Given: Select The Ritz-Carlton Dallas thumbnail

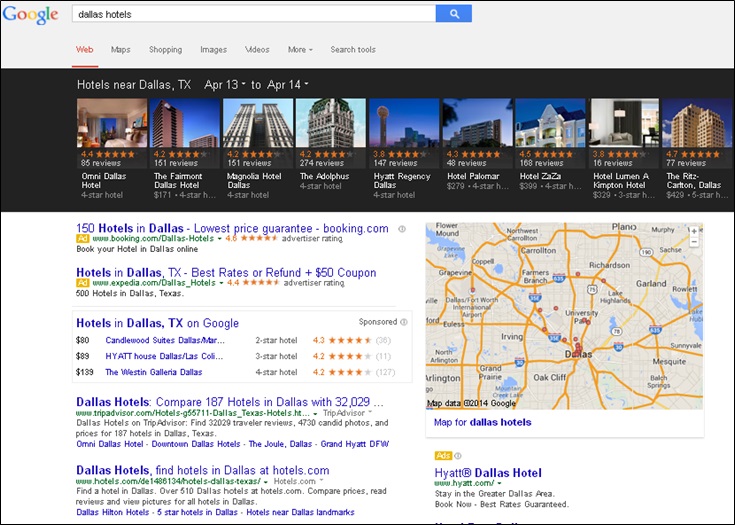Looking at the screenshot, I should pos(697,123).
